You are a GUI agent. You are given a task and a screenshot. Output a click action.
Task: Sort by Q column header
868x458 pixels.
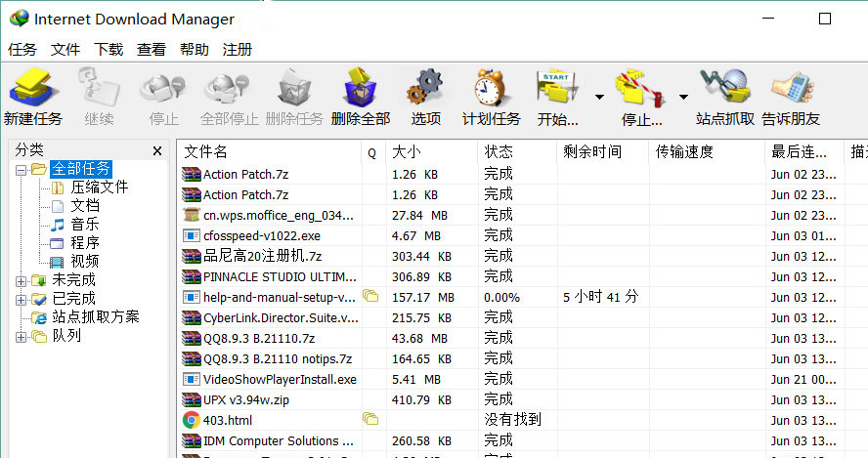pyautogui.click(x=373, y=151)
